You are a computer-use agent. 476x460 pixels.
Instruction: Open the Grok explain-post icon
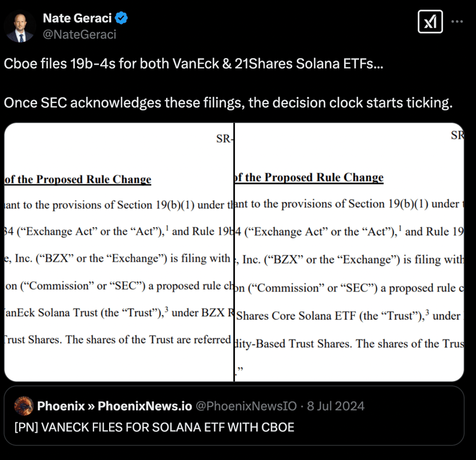click(430, 22)
